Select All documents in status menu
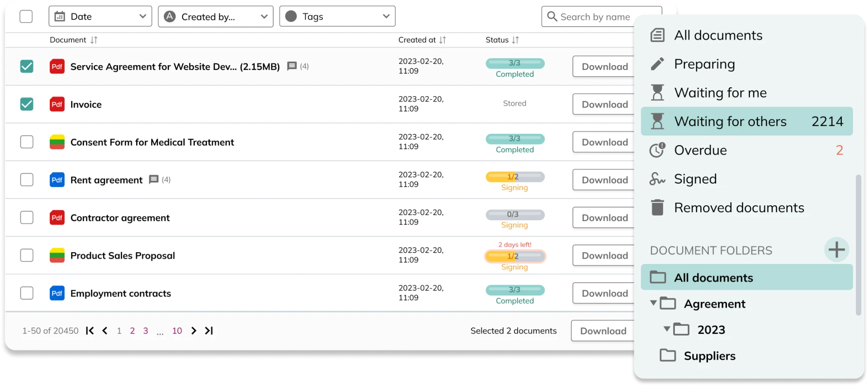The width and height of the screenshot is (868, 386). pos(747,35)
